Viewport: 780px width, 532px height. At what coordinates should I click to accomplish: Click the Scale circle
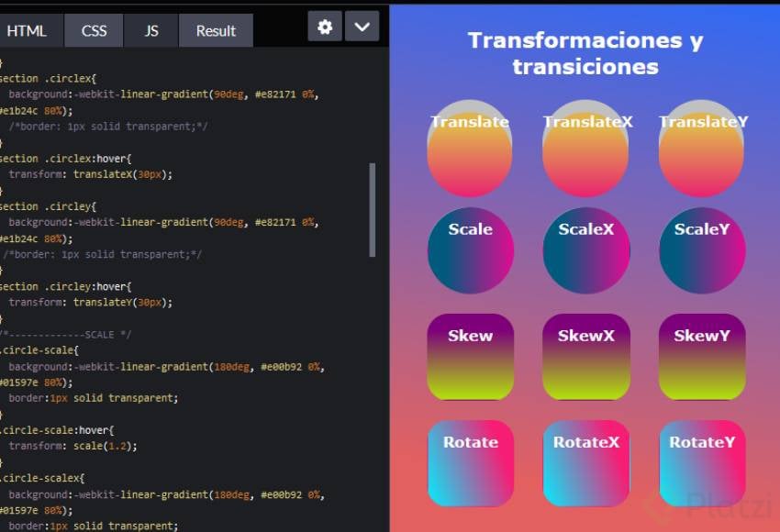point(471,250)
